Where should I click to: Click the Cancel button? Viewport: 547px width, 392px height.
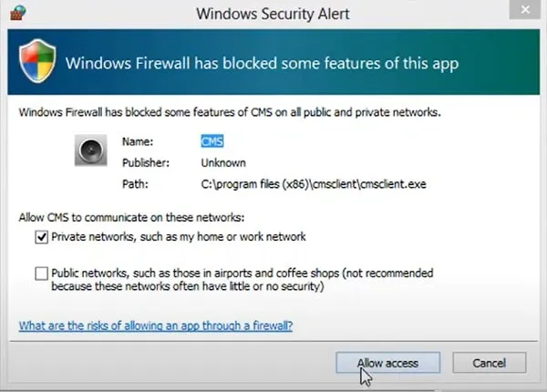point(489,363)
